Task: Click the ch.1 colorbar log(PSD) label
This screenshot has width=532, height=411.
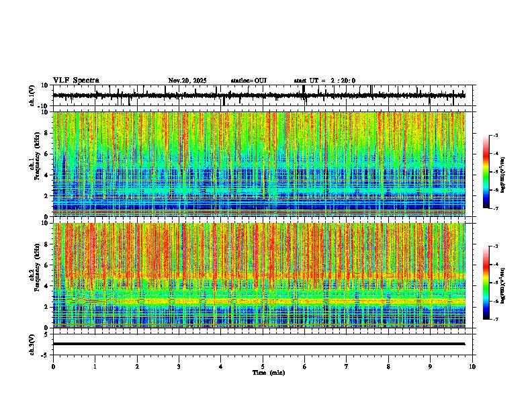Action: (503, 175)
